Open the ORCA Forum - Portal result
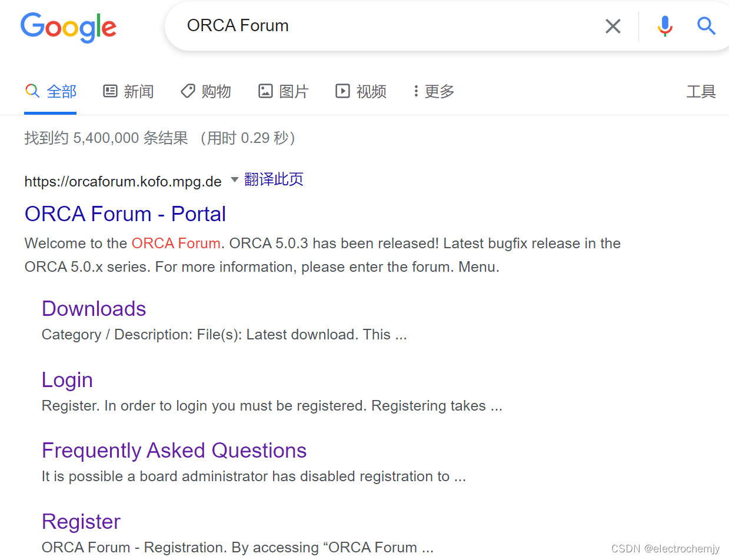The height and width of the screenshot is (560, 729). [125, 214]
